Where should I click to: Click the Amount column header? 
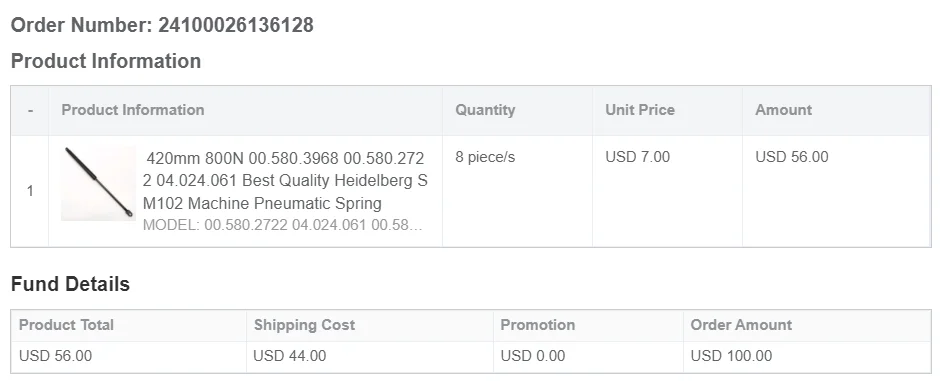click(x=783, y=110)
